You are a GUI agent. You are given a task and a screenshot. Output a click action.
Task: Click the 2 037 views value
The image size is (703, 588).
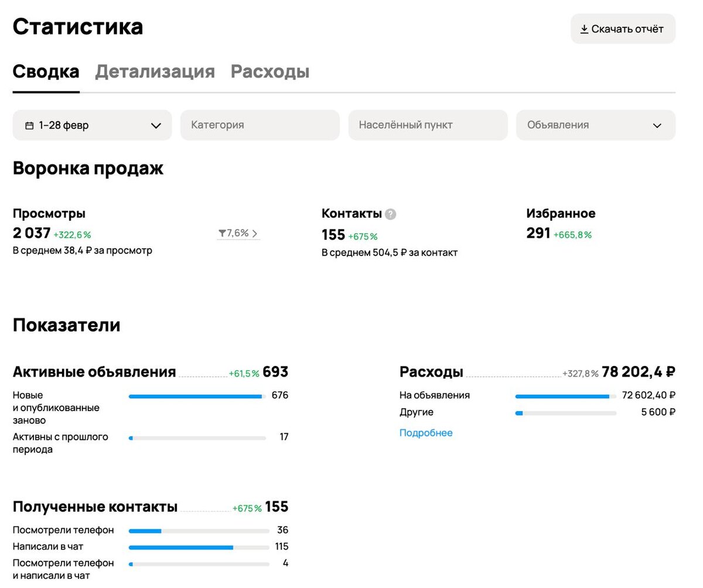(32, 233)
